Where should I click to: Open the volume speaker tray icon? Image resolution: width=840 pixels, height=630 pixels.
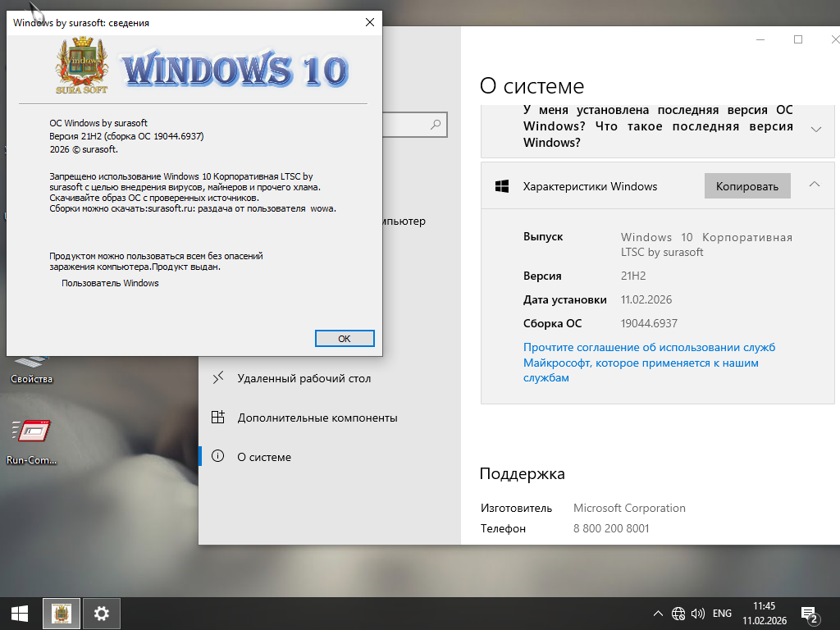point(697,614)
